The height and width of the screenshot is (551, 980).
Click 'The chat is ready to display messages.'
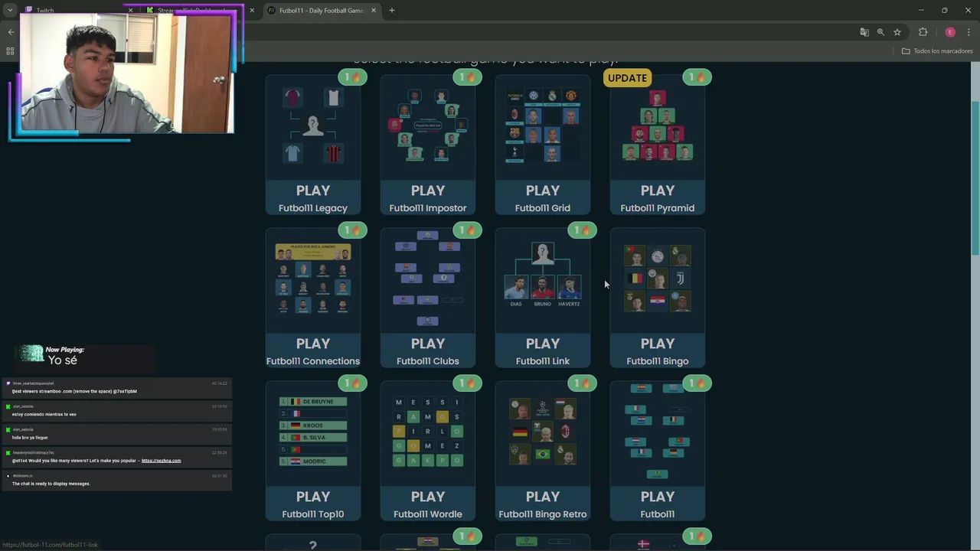[51, 484]
